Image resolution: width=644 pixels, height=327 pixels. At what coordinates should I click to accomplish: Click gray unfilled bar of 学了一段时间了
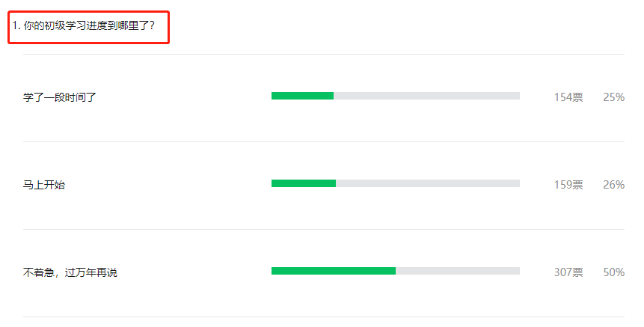pos(427,96)
